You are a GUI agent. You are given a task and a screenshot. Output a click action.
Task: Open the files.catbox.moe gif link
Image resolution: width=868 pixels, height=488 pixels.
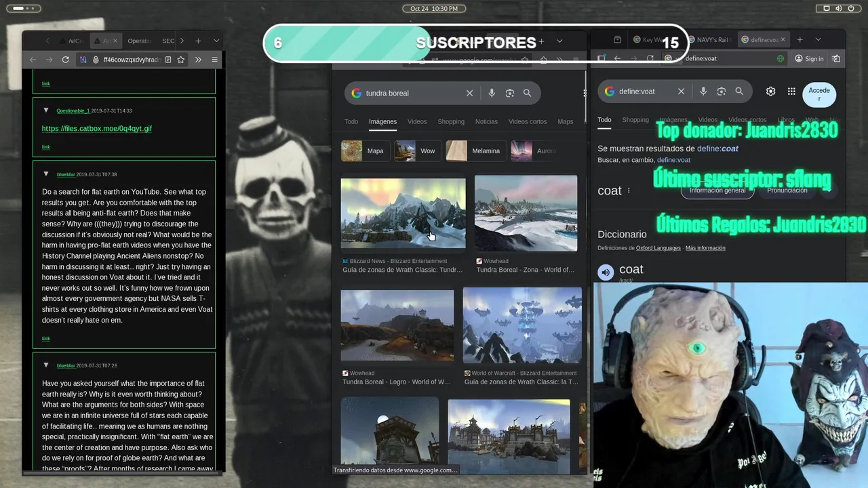(x=97, y=128)
